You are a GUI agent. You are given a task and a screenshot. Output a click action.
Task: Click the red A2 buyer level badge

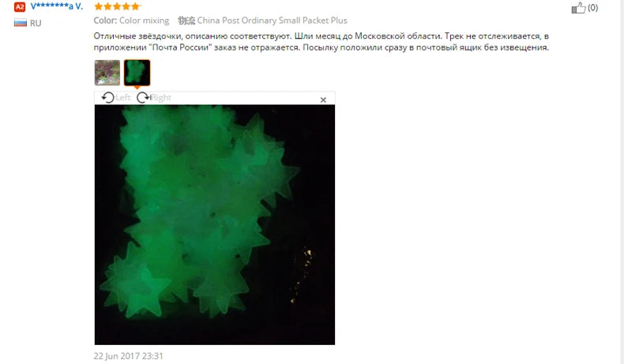tap(20, 7)
